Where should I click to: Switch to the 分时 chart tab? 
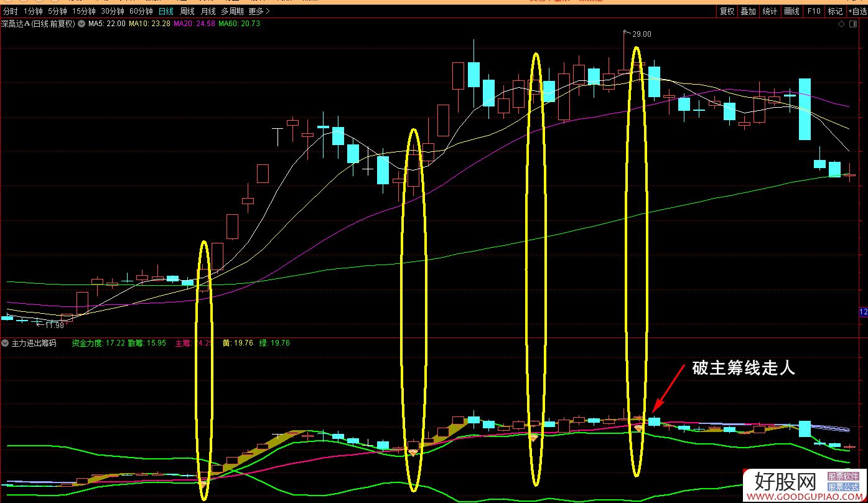[10, 11]
